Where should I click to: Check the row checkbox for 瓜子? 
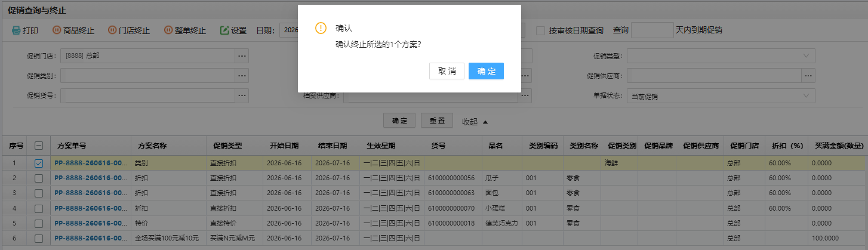tap(39, 178)
